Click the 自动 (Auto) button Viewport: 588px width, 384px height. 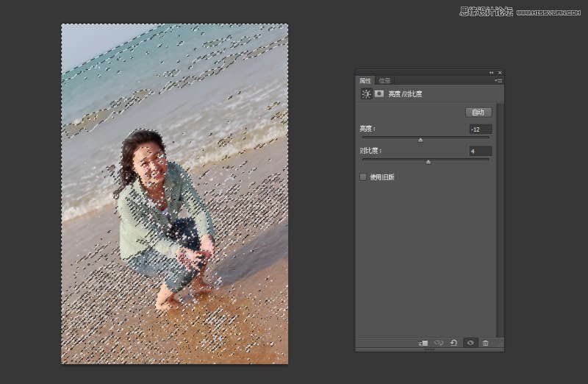[478, 113]
